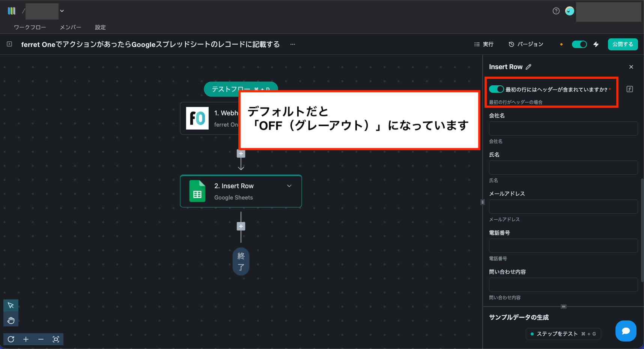
Task: Zoom out of the canvas with the minus icon
Action: [x=41, y=339]
